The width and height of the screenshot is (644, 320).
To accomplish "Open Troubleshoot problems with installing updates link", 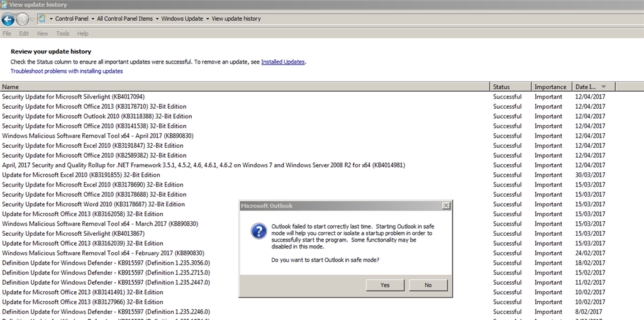I will click(x=67, y=71).
